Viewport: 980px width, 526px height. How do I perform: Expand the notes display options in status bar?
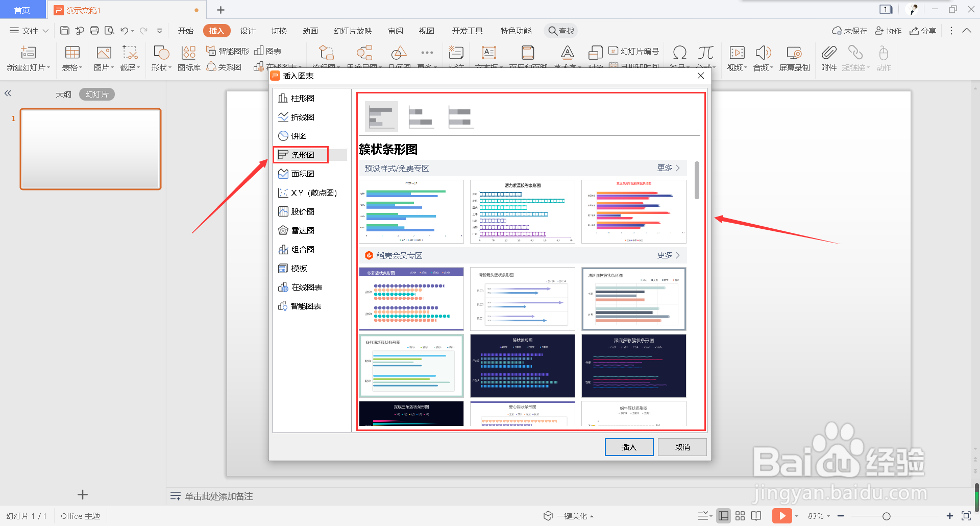(705, 516)
